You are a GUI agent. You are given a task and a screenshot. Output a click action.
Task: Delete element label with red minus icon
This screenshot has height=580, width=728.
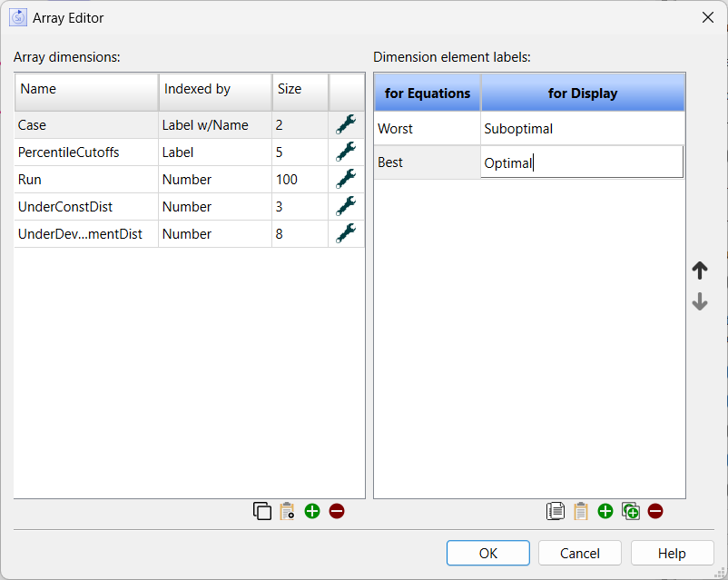click(655, 511)
